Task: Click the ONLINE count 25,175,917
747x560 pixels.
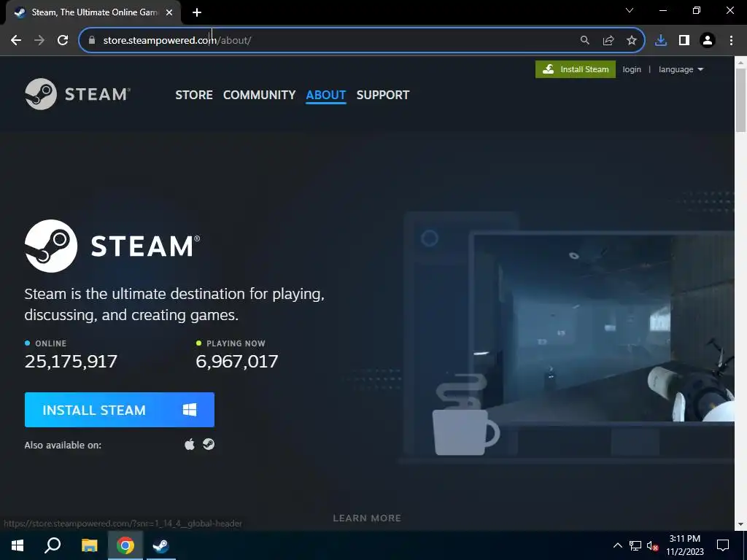Action: coord(71,362)
